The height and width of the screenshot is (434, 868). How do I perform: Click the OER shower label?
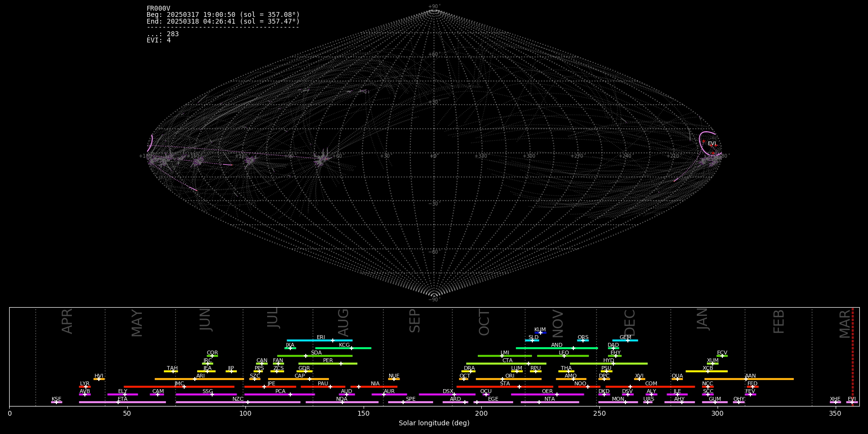(547, 392)
